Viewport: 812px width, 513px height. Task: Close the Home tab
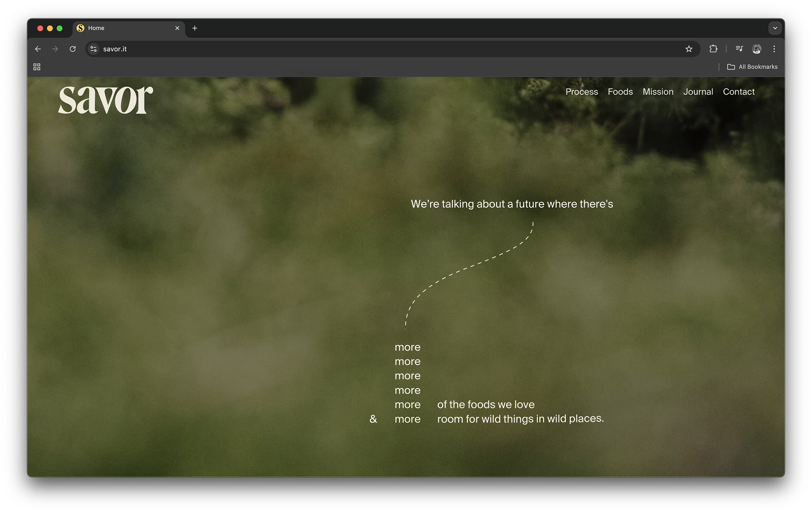(177, 28)
